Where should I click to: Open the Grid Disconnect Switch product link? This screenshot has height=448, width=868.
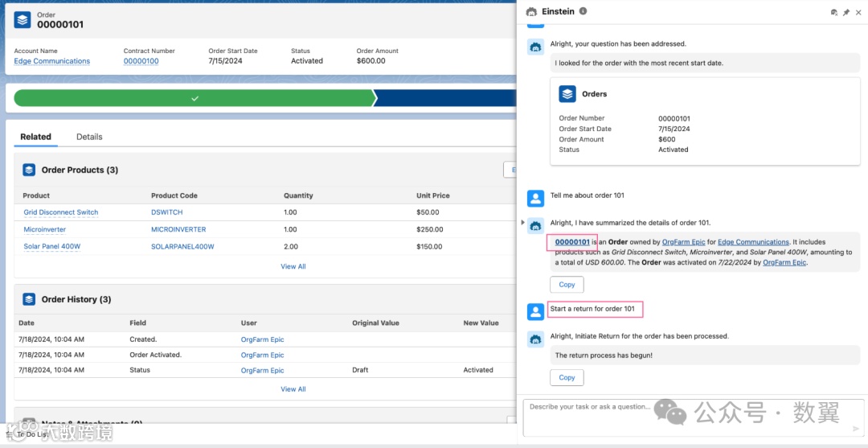click(61, 212)
